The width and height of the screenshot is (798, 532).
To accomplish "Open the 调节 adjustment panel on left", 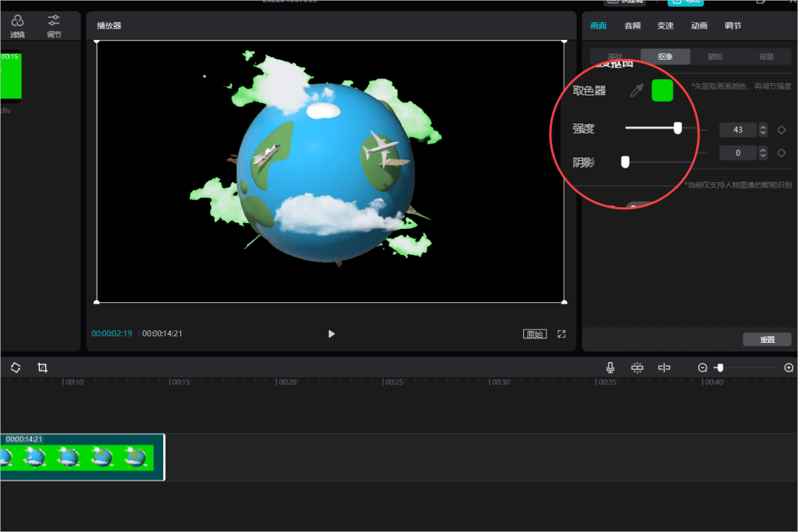I will click(x=53, y=26).
